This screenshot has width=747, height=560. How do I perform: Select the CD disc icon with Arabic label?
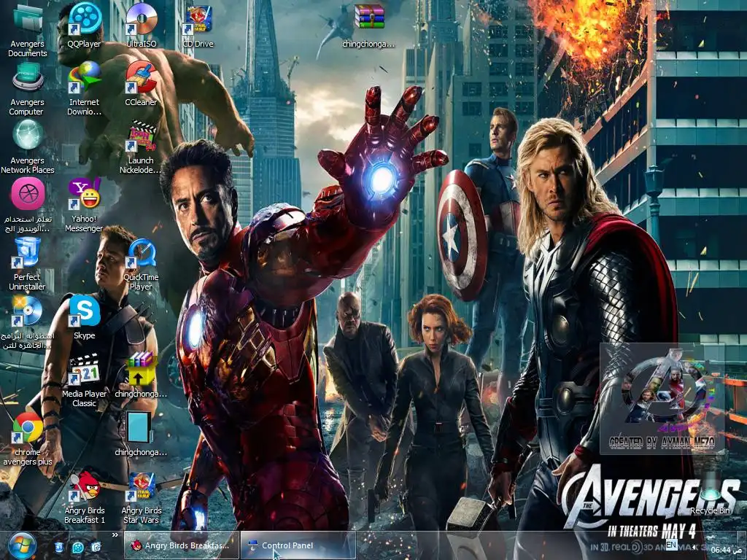click(x=27, y=322)
